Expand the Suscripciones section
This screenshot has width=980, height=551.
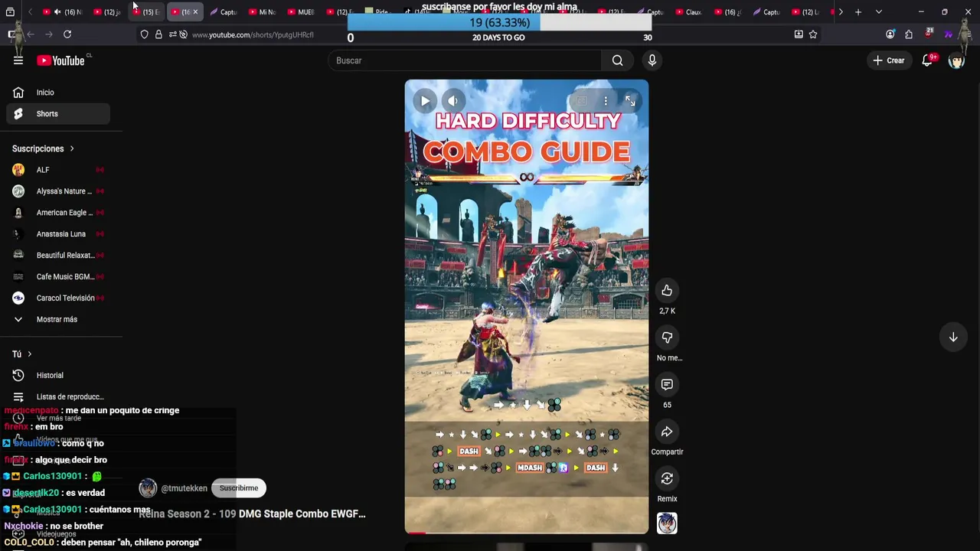44,148
